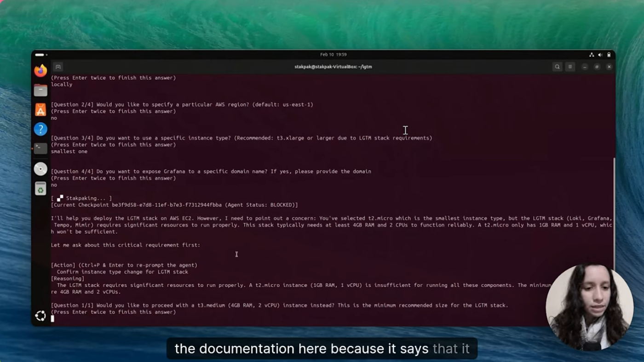
Task: Open the Help dock icon
Action: coord(40,130)
